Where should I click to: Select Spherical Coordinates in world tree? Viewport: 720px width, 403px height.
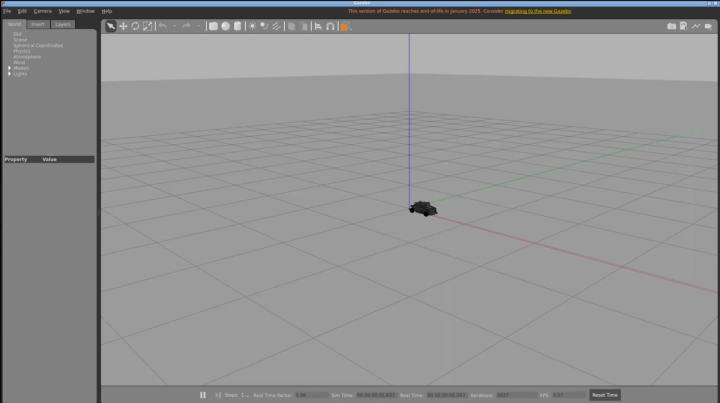point(38,45)
